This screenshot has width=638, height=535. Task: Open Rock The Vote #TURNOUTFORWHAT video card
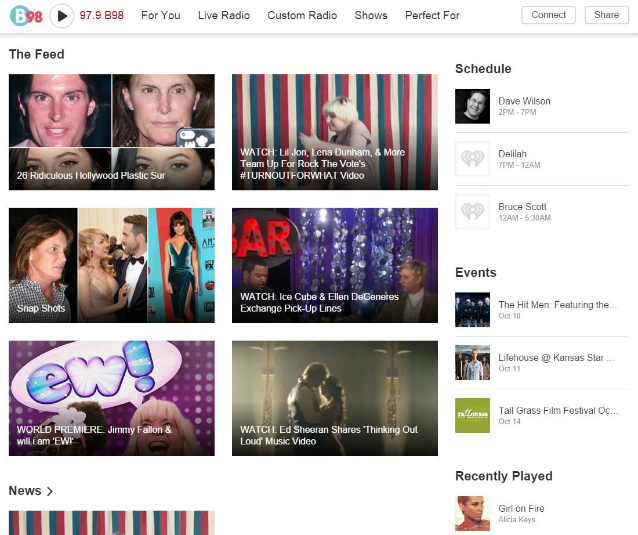pyautogui.click(x=335, y=132)
